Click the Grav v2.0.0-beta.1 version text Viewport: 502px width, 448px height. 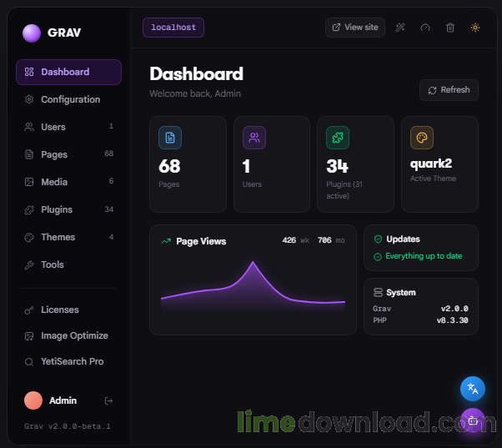(68, 426)
